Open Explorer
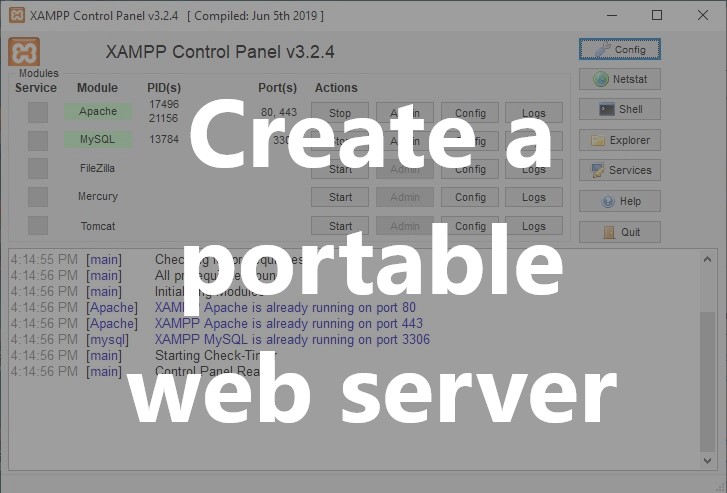 coord(619,140)
